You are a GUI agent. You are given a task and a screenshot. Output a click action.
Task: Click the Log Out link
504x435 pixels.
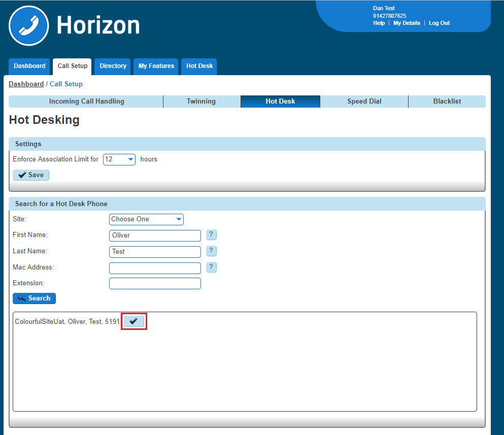pos(439,23)
